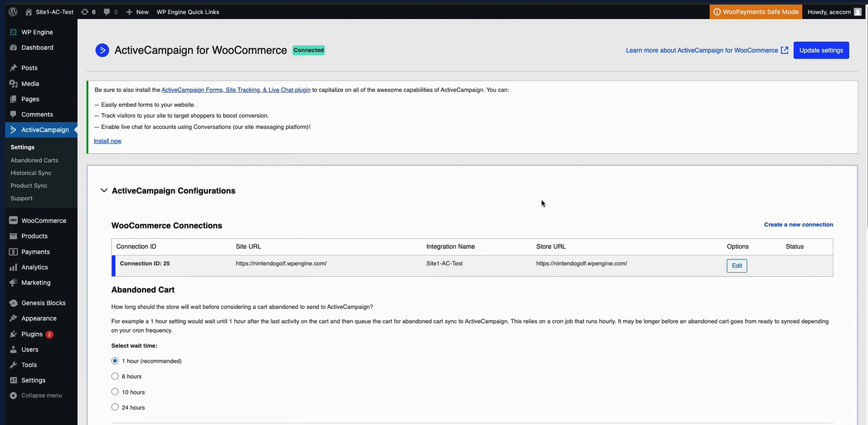Click the Store URL column header
Viewport: 868px width, 425px height.
coord(551,246)
